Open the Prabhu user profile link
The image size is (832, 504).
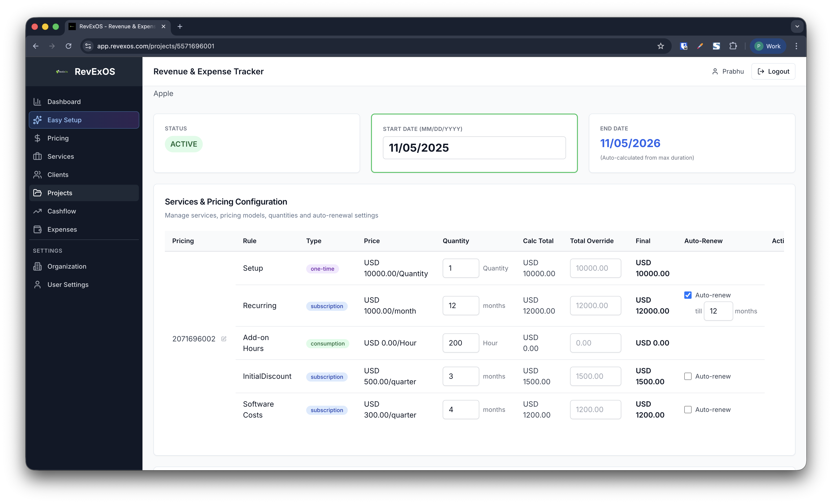(728, 72)
